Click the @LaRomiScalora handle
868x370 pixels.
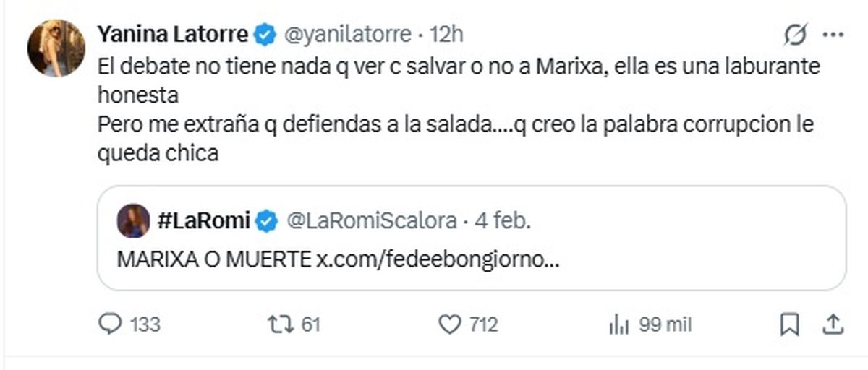pos(371,220)
